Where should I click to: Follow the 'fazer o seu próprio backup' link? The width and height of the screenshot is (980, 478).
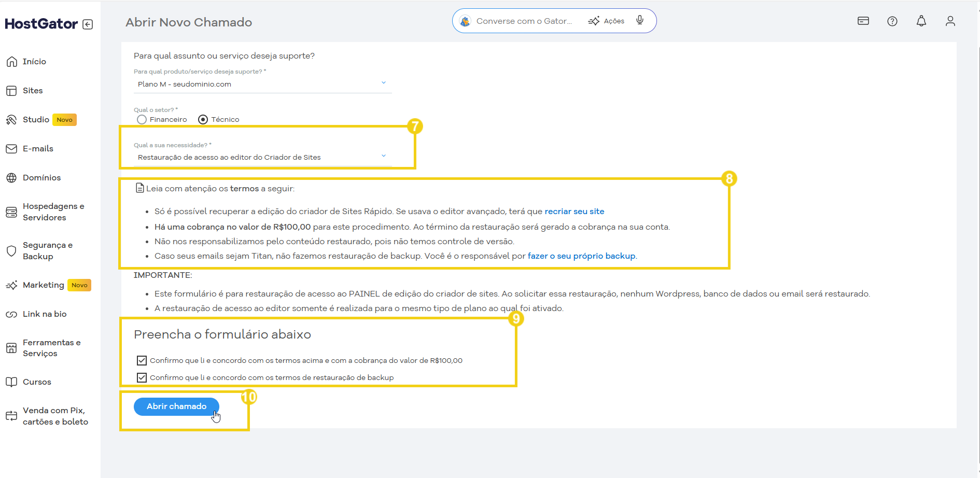coord(582,256)
